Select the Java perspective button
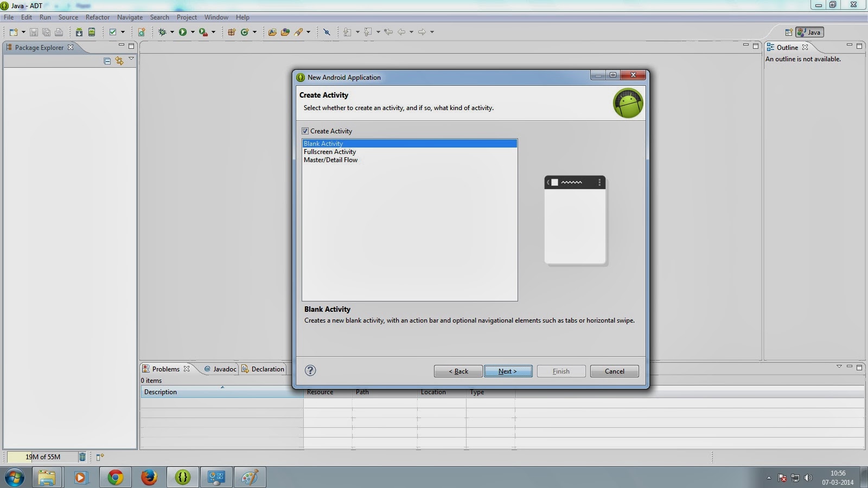The height and width of the screenshot is (488, 868). pyautogui.click(x=809, y=33)
